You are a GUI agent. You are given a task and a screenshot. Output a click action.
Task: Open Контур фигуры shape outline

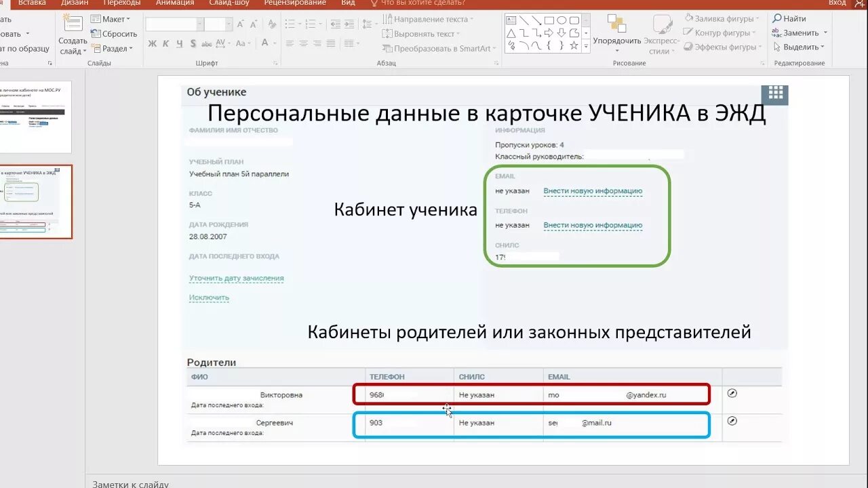click(x=721, y=33)
